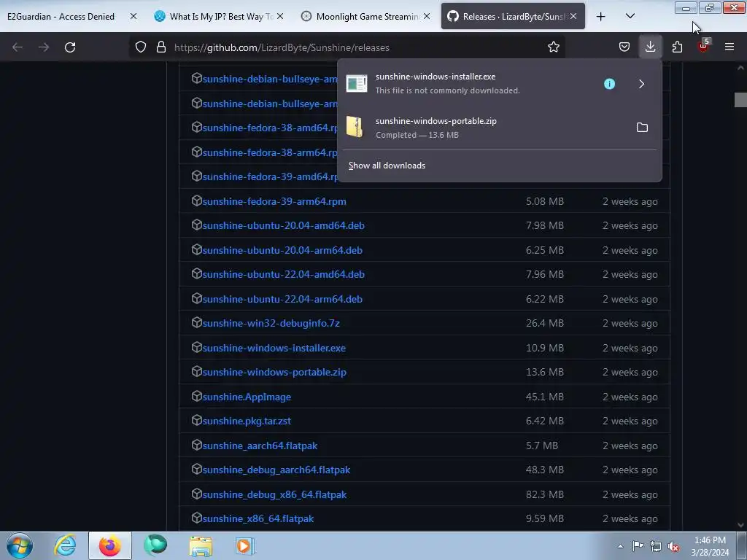Close the Releases LizardByte tab
747x560 pixels.
(573, 16)
